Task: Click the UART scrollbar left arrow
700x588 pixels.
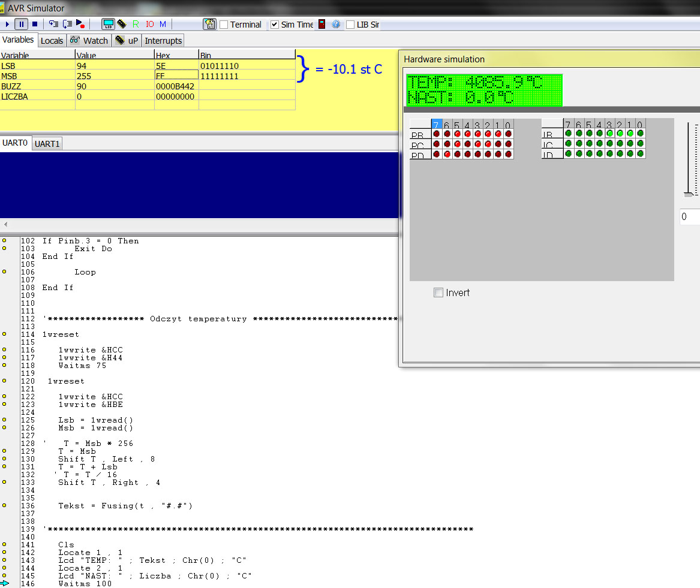Action: pos(5,224)
